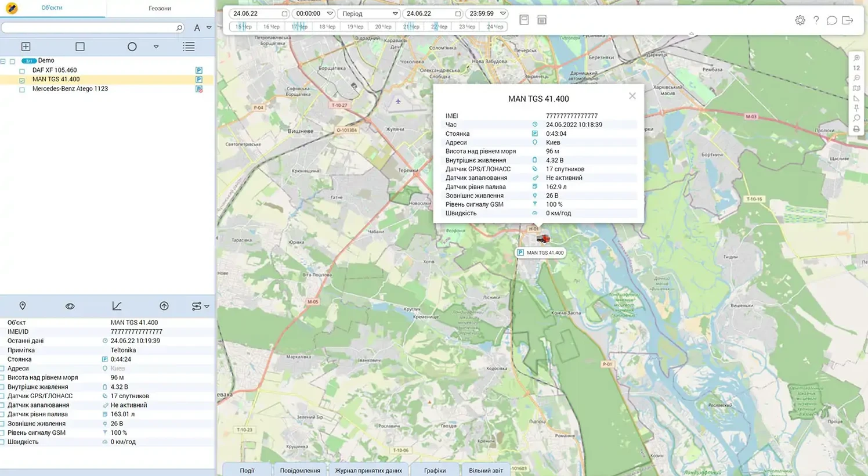Click the circle filter icon in objects toolbar

132,46
